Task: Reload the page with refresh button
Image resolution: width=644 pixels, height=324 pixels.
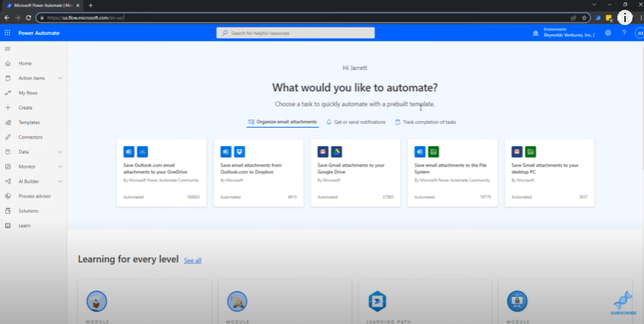Action: point(28,17)
